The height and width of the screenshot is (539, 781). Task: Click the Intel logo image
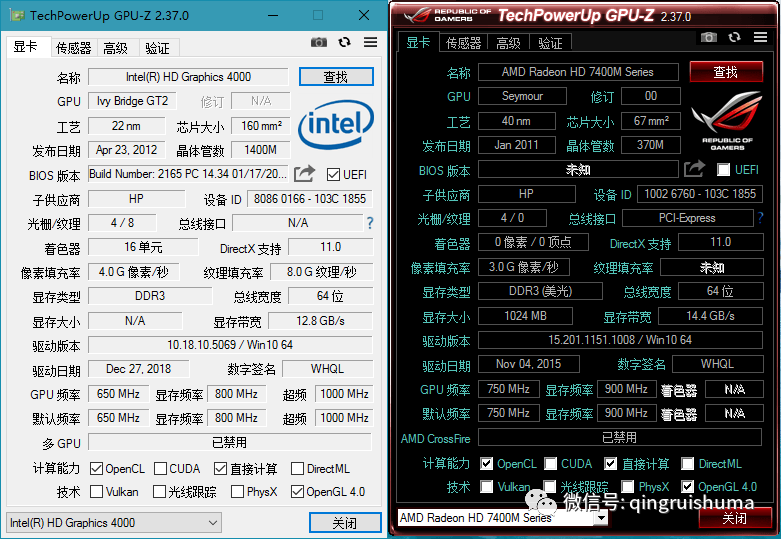click(x=336, y=125)
